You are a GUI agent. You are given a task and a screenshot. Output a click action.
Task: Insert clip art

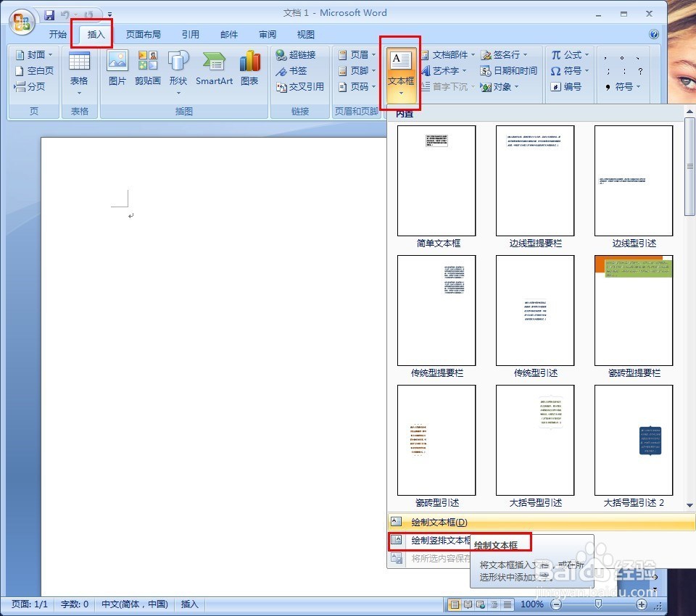pyautogui.click(x=148, y=67)
